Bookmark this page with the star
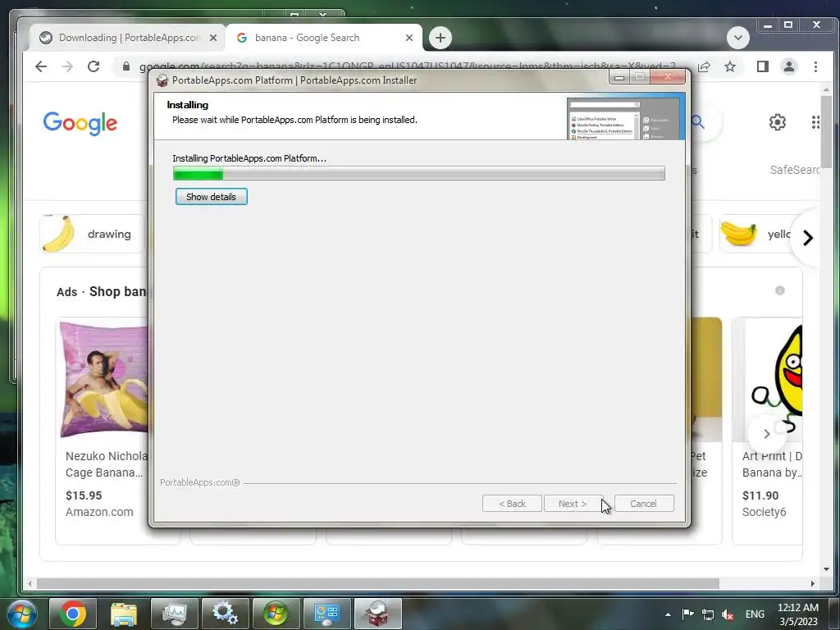The width and height of the screenshot is (840, 630). pos(729,66)
